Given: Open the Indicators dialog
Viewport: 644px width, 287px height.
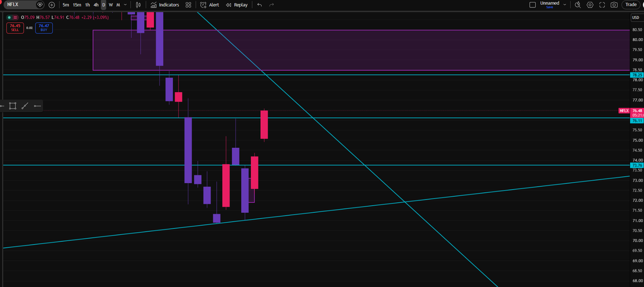Looking at the screenshot, I should click(165, 5).
